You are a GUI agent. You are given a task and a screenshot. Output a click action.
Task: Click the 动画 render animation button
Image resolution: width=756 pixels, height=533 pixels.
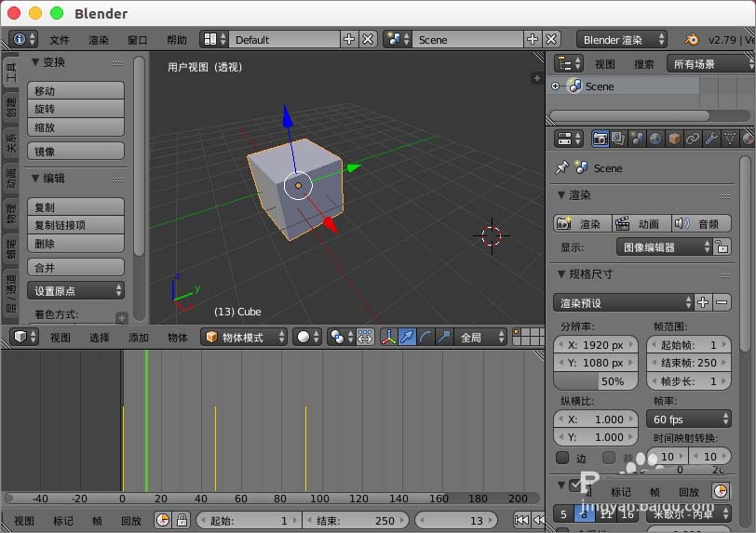(x=642, y=223)
